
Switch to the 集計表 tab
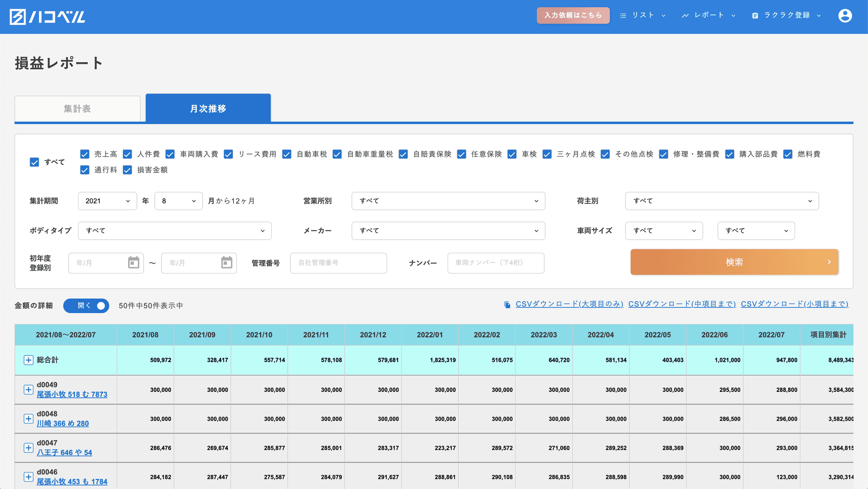click(77, 109)
